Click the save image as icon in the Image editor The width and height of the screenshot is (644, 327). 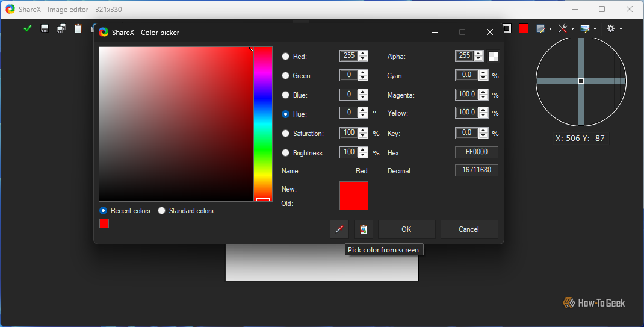pyautogui.click(x=61, y=28)
